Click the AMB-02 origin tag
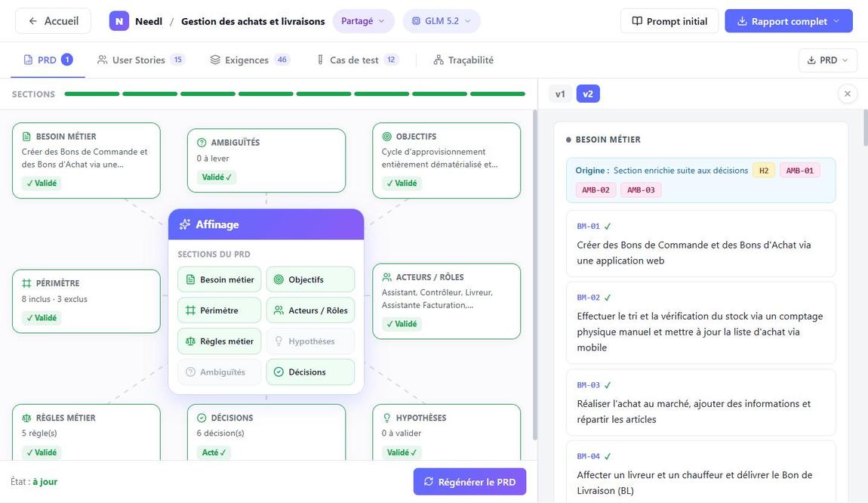This screenshot has width=868, height=503. click(596, 190)
